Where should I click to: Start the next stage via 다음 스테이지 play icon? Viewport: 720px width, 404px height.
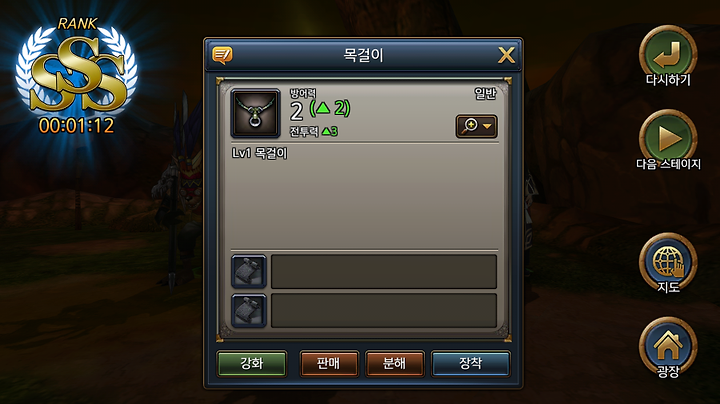668,138
